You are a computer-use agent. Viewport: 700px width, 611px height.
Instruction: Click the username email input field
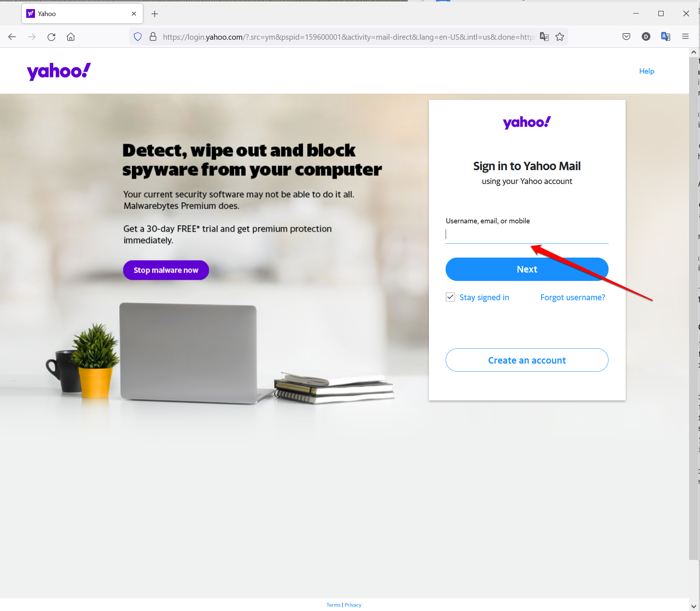click(x=527, y=235)
